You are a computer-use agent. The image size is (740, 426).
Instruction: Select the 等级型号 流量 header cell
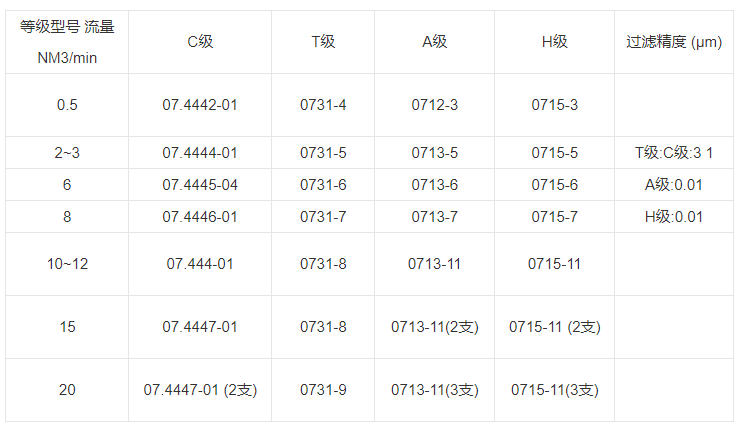click(67, 42)
